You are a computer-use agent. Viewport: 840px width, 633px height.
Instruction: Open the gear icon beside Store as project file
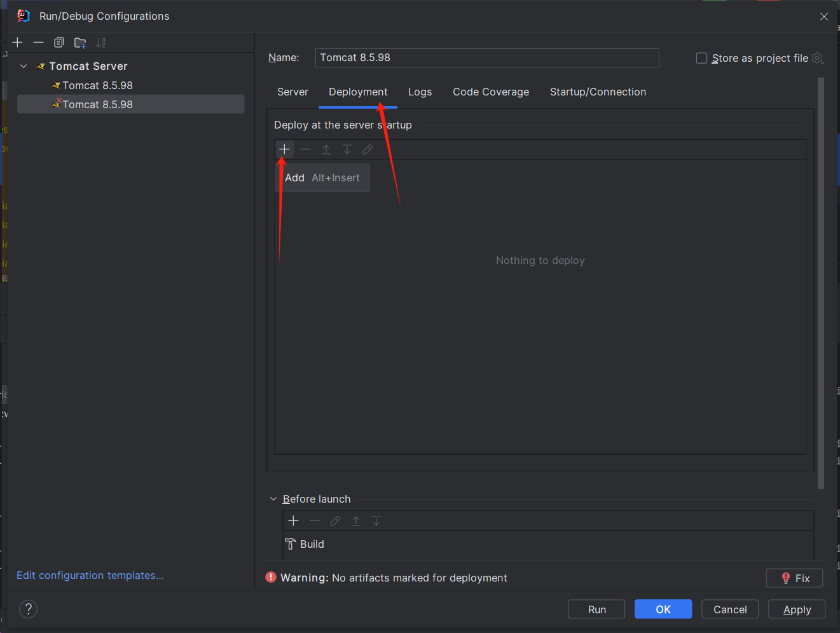click(x=818, y=58)
